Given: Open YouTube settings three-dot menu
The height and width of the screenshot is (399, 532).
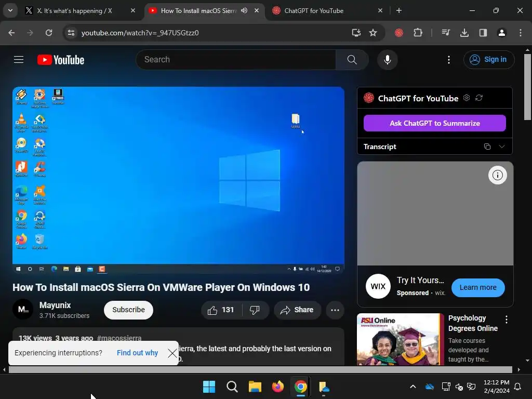Looking at the screenshot, I should point(448,60).
